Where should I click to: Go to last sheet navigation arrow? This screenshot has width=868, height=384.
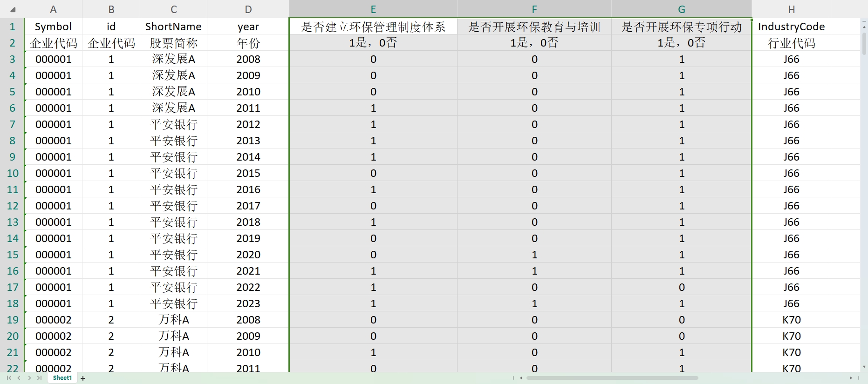(39, 378)
